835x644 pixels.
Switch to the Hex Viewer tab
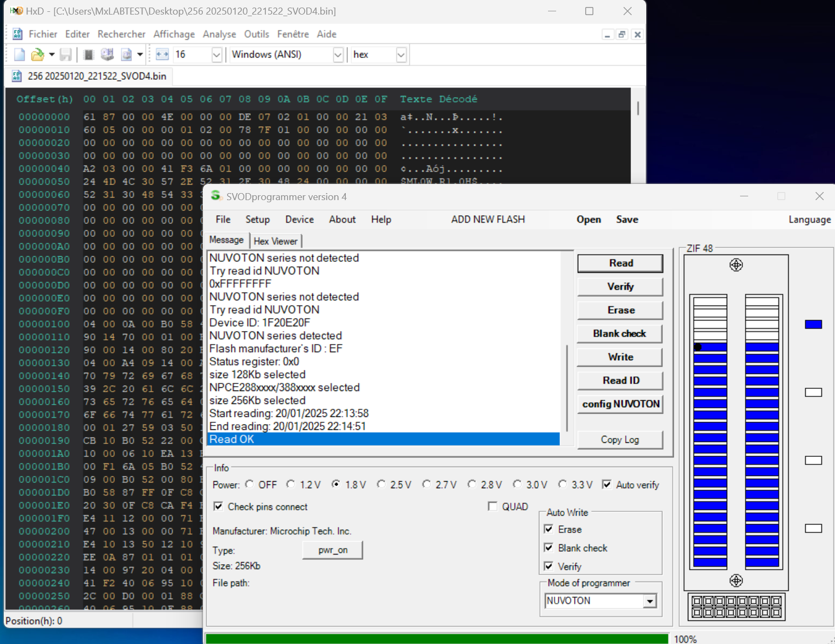(x=275, y=241)
